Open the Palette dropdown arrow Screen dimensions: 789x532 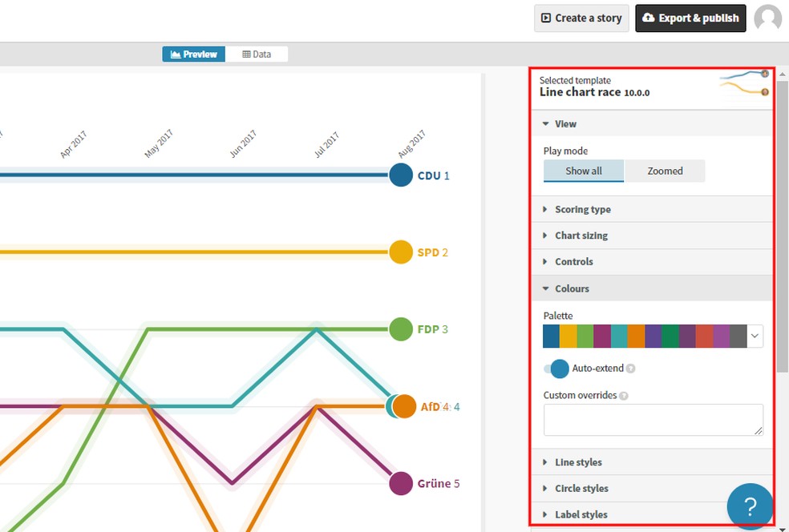755,336
